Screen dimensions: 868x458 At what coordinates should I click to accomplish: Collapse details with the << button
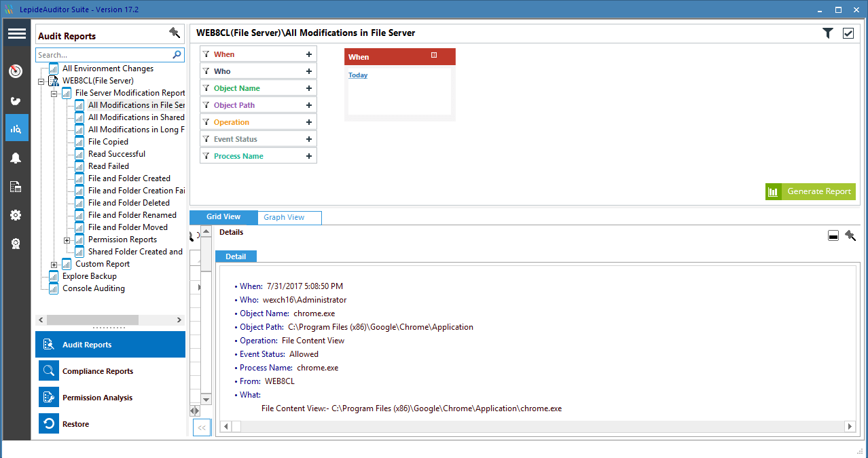click(202, 427)
